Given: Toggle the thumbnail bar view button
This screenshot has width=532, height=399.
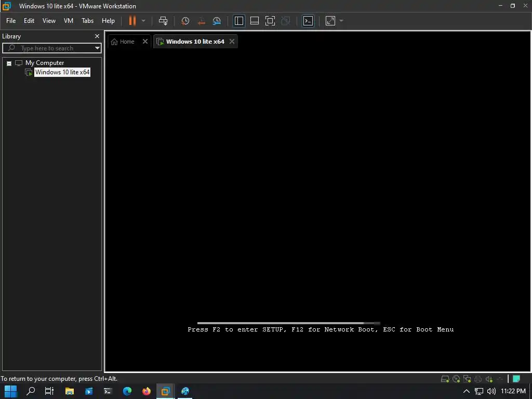Looking at the screenshot, I should point(255,21).
